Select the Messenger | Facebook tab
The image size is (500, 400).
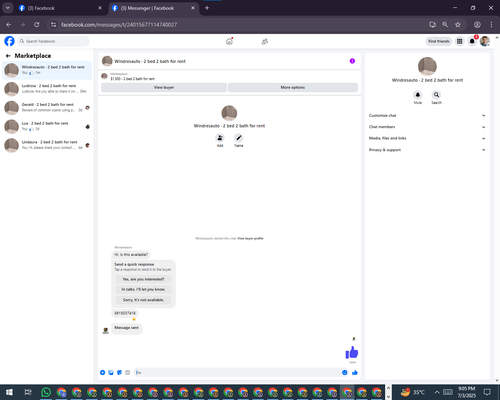(x=153, y=8)
